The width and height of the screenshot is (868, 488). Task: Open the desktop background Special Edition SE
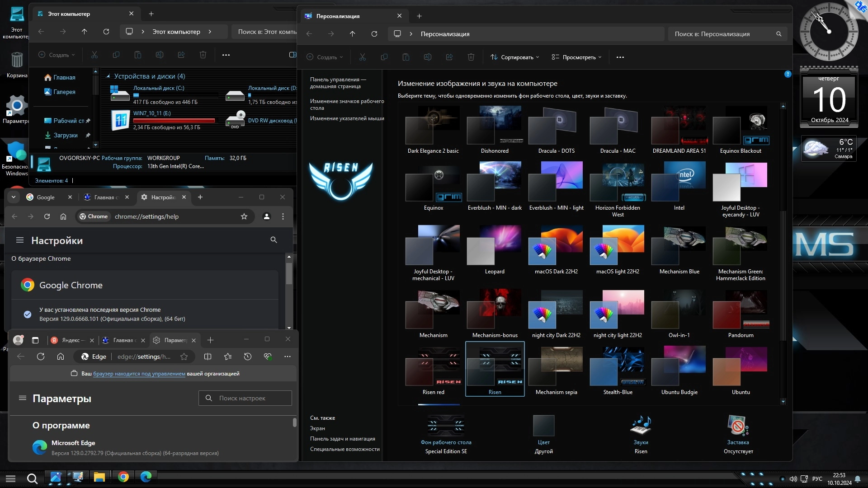point(446,425)
